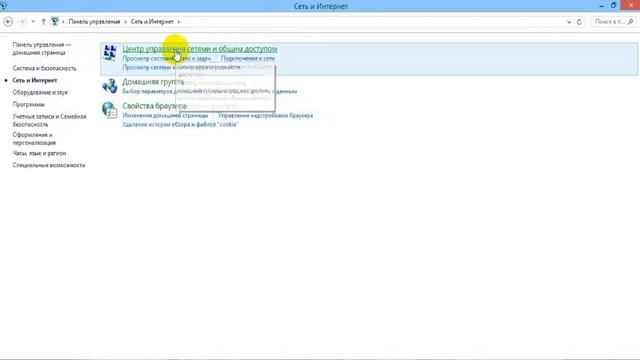The height and width of the screenshot is (360, 640).
Task: Select Система и безопасность in sidebar
Action: (44, 68)
